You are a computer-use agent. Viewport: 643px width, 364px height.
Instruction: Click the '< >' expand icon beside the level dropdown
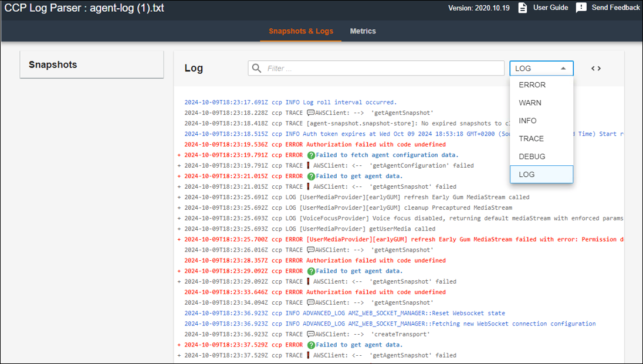point(595,68)
